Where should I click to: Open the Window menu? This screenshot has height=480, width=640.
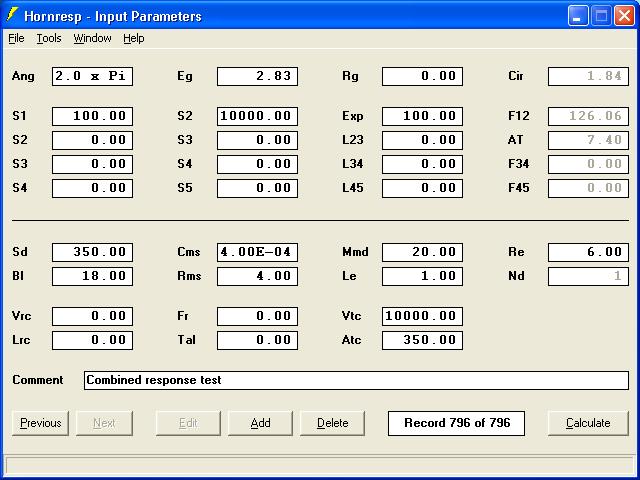92,38
